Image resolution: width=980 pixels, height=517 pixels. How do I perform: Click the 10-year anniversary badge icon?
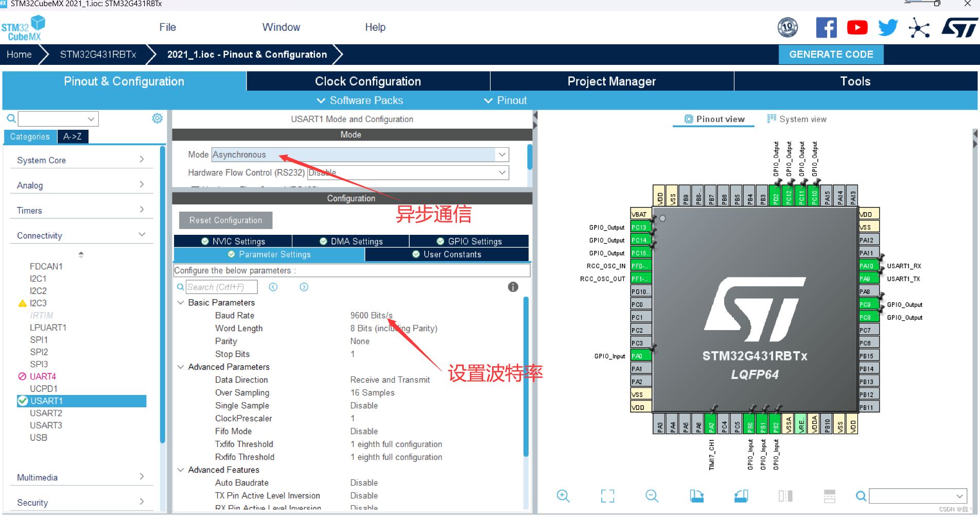pyautogui.click(x=787, y=27)
